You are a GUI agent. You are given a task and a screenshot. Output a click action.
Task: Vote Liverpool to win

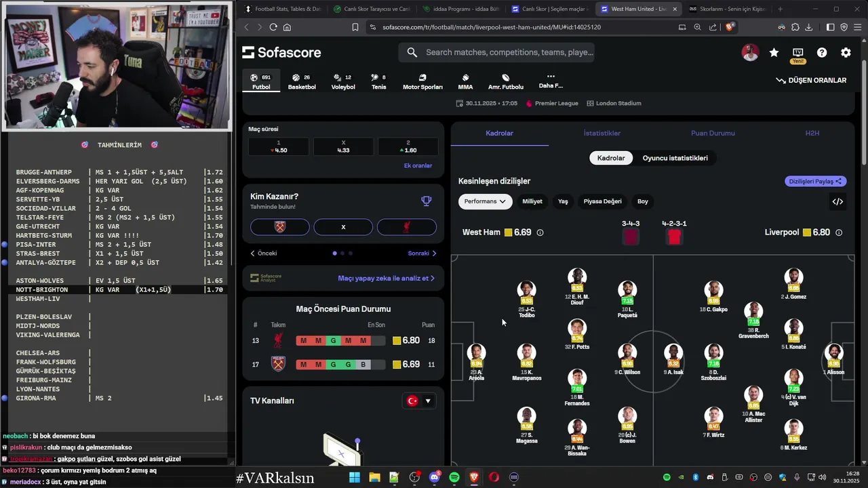click(407, 227)
